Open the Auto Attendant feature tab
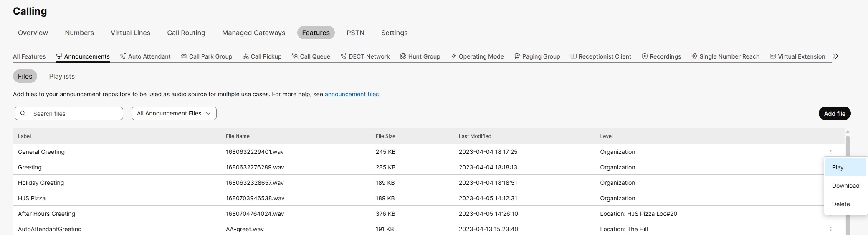 coord(145,56)
